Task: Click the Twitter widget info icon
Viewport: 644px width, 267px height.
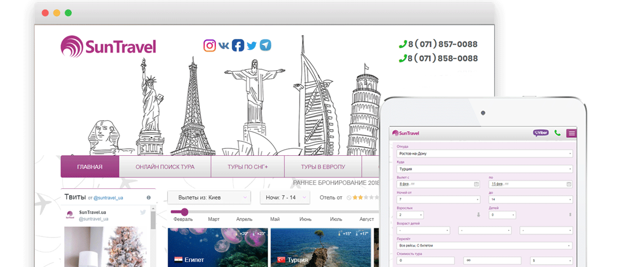Action: pyautogui.click(x=149, y=198)
